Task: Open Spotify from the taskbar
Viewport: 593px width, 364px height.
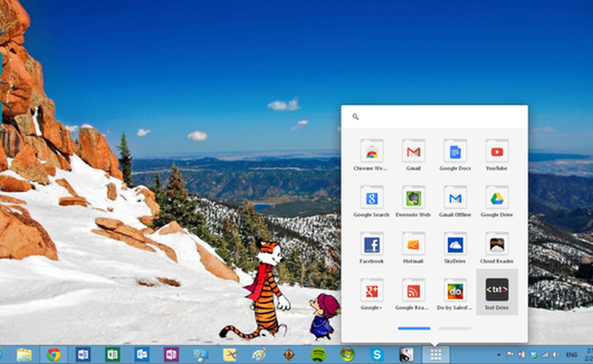Action: pos(318,355)
